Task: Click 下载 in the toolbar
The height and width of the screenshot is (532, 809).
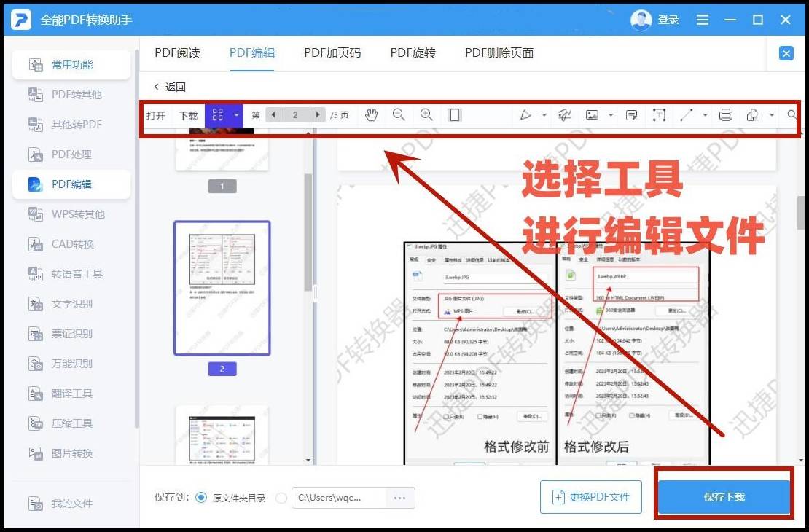Action: pos(188,115)
